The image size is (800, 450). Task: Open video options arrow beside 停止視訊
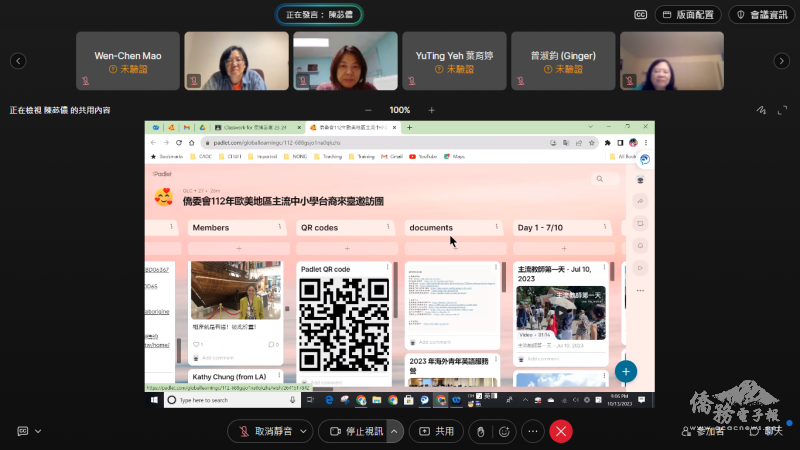[x=394, y=431]
